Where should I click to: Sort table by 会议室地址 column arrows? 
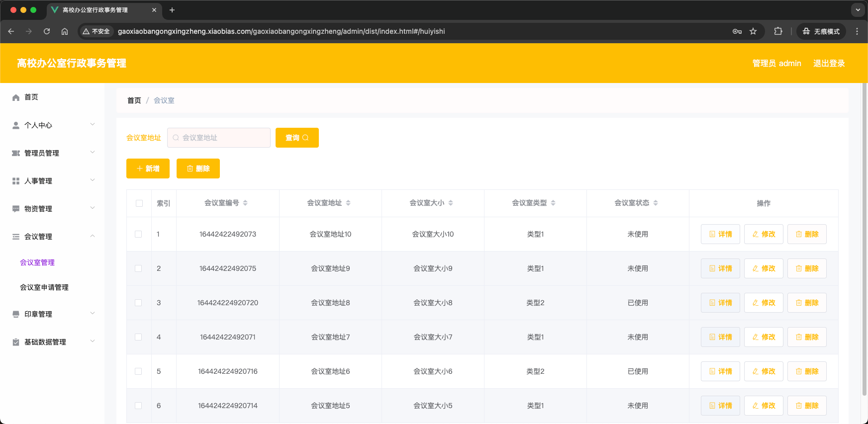click(348, 203)
